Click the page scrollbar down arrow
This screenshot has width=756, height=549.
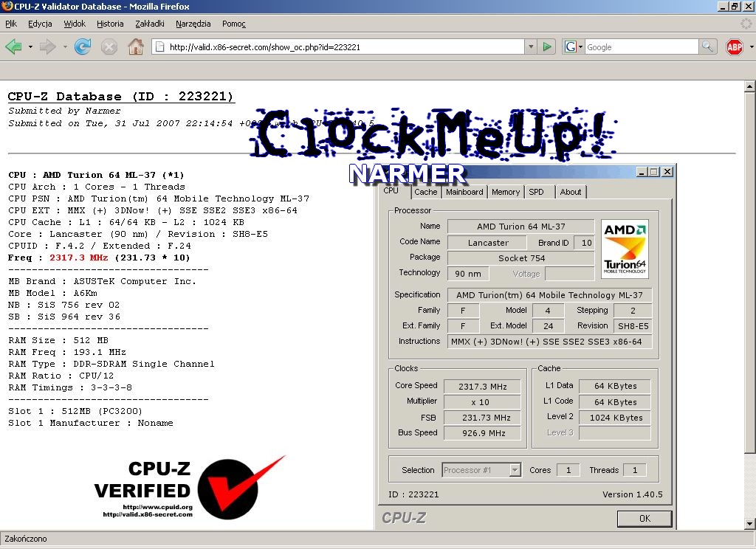click(x=750, y=524)
